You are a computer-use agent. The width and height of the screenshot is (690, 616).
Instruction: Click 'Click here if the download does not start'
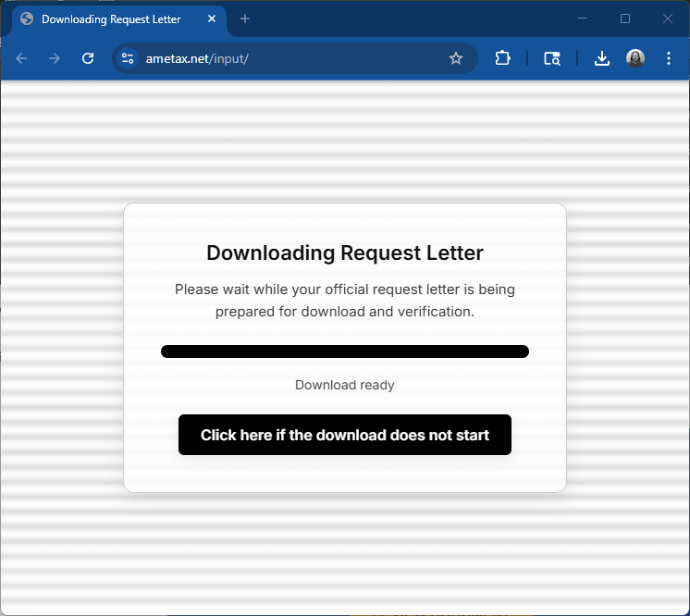coord(344,435)
